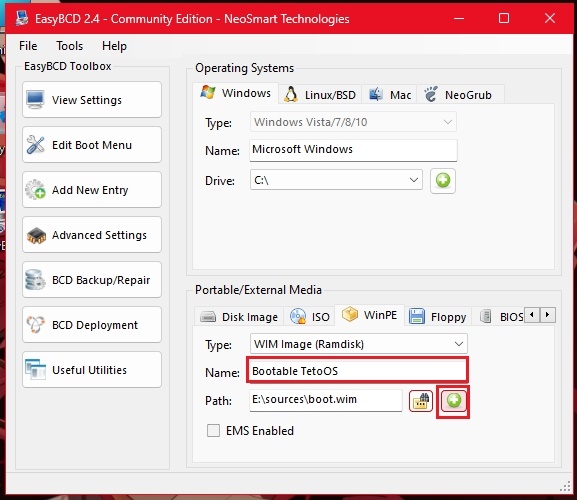Click the windows icon beside Useful Utilities
The height and width of the screenshot is (500, 577).
tap(35, 369)
